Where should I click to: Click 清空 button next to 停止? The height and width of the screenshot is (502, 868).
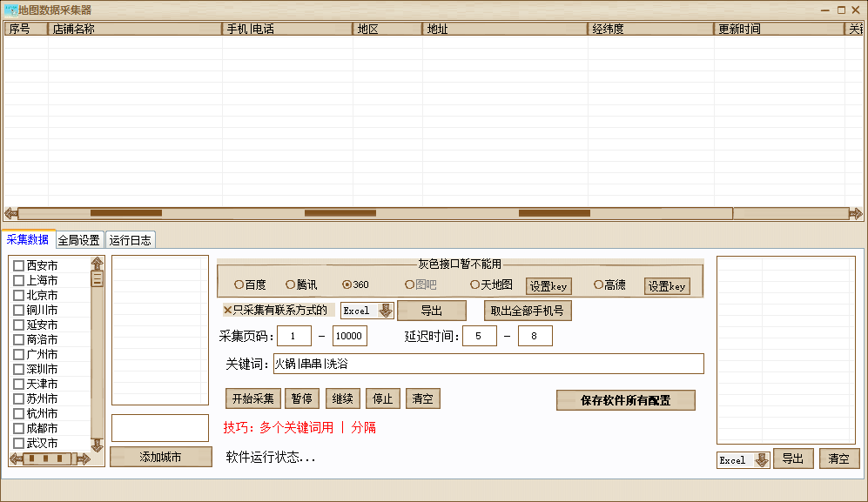click(x=423, y=398)
